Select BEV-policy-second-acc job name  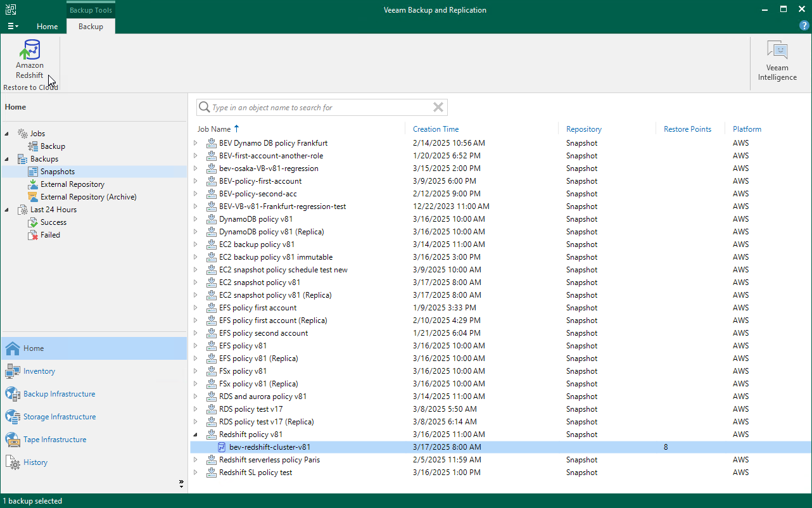pyautogui.click(x=258, y=194)
